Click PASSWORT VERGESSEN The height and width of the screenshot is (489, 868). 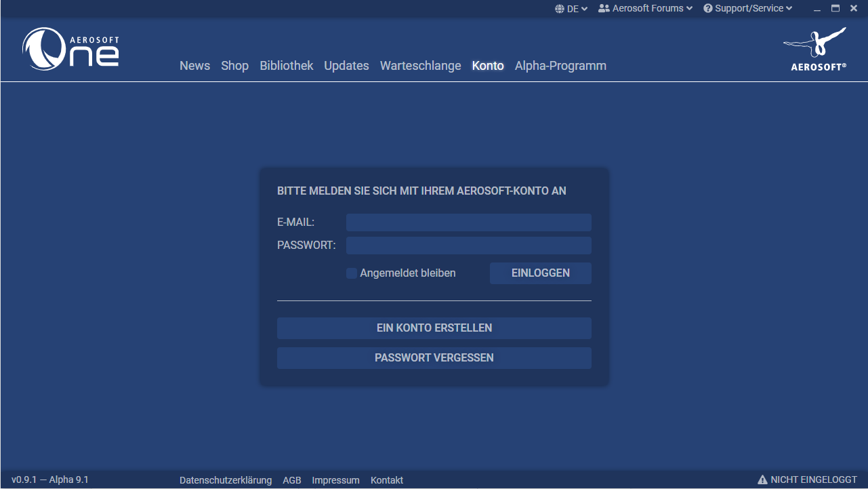click(434, 357)
